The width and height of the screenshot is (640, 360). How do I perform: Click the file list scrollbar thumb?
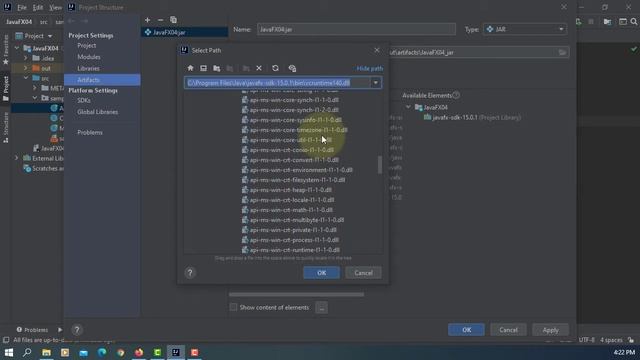380,164
